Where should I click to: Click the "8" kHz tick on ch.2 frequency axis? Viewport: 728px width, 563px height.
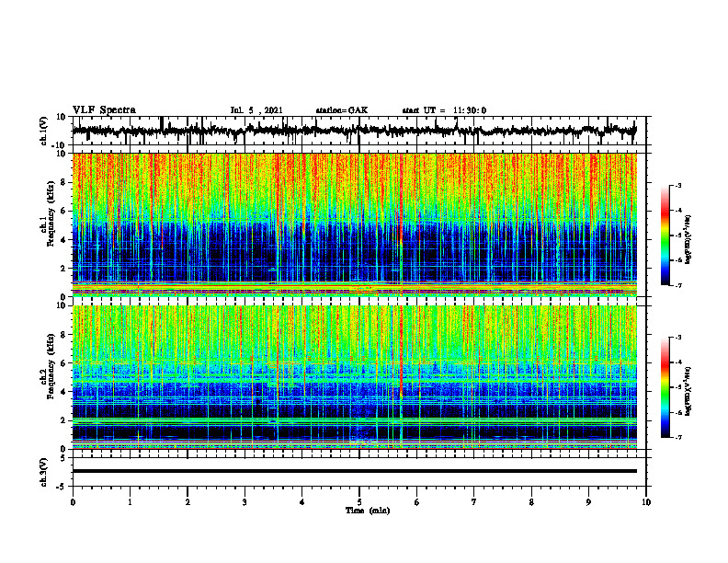(64, 335)
